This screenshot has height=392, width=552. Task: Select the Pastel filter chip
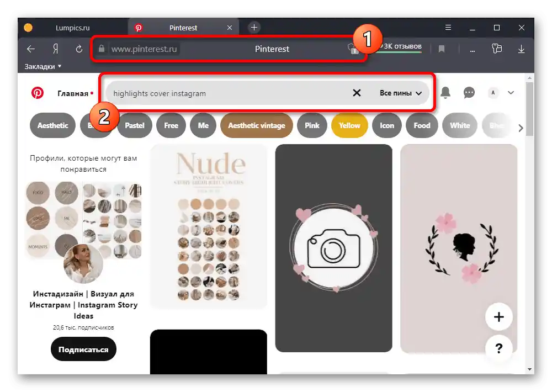point(135,125)
